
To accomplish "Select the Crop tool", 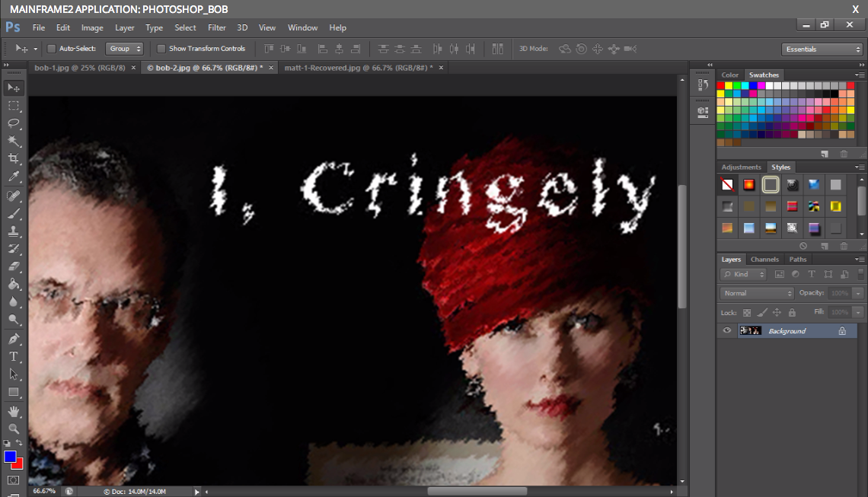I will [14, 158].
